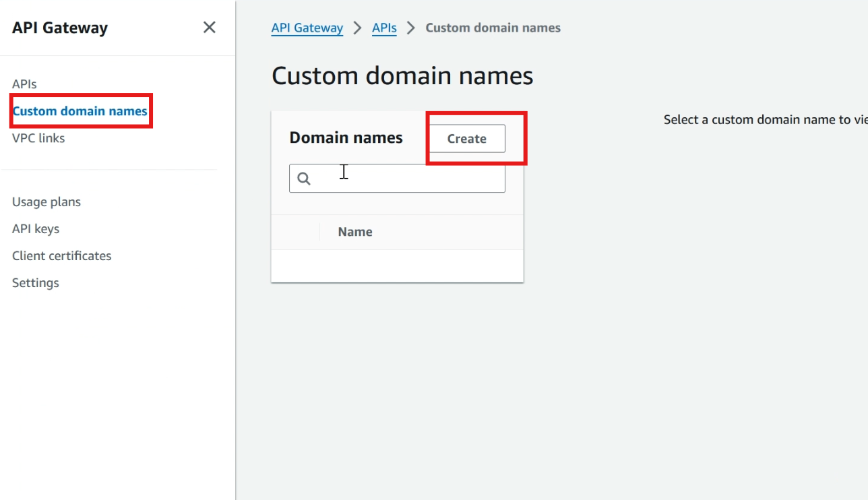Click the Name column header
868x500 pixels.
[x=355, y=232]
